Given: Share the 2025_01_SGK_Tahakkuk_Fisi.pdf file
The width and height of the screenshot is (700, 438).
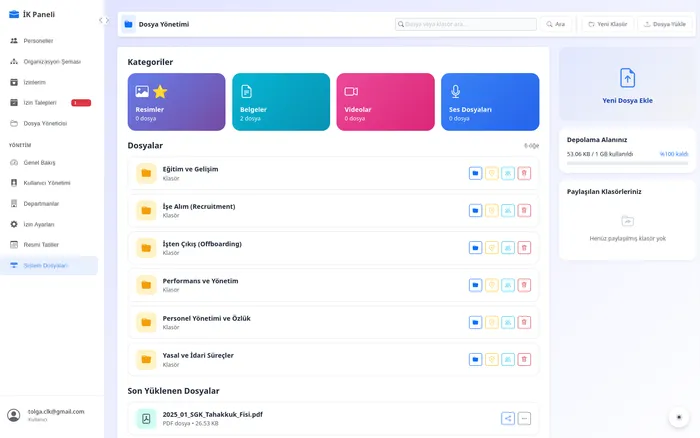Looking at the screenshot, I should pos(508,419).
